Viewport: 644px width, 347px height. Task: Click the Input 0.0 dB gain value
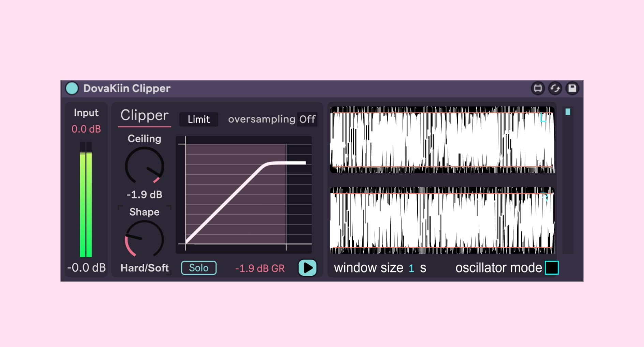pos(86,129)
